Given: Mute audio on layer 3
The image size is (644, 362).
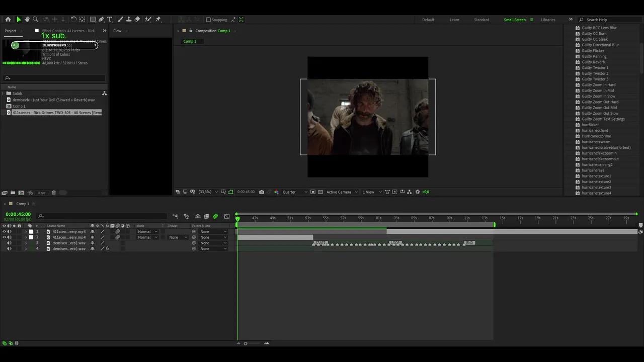Looking at the screenshot, I should click(x=9, y=243).
